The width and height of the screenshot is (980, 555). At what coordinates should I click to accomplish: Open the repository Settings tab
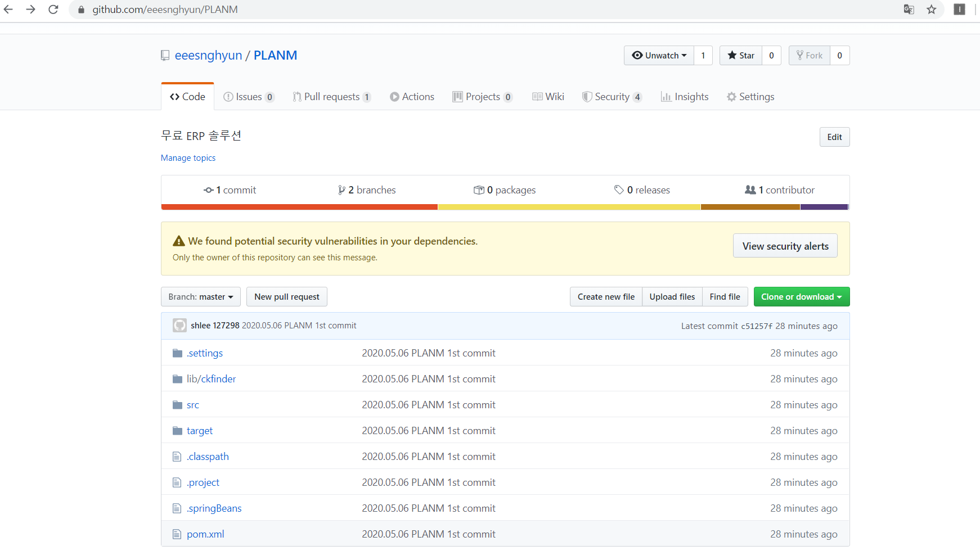pos(750,97)
